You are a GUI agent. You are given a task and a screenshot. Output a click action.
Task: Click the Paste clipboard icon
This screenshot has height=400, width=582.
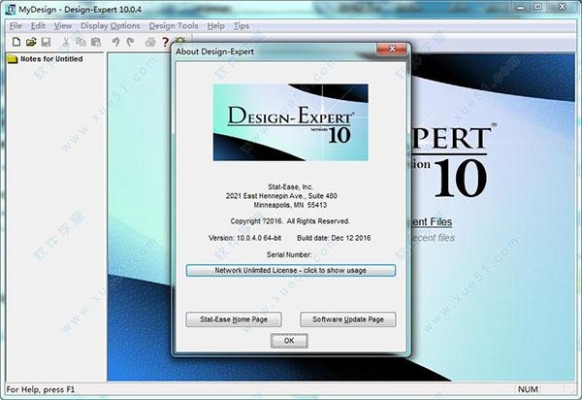click(x=96, y=42)
